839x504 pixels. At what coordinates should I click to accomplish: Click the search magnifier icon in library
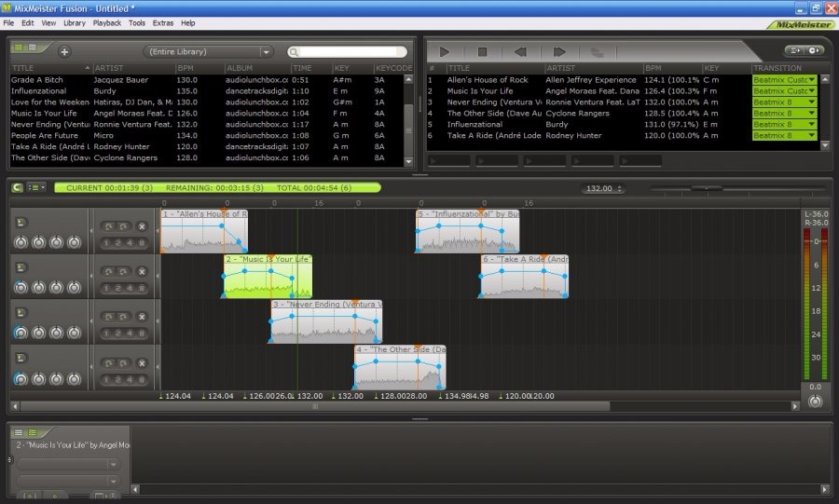point(294,52)
